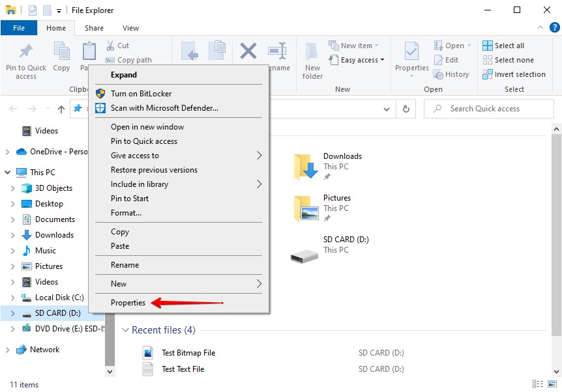Image resolution: width=562 pixels, height=392 pixels.
Task: Click the Select all icon
Action: click(487, 45)
